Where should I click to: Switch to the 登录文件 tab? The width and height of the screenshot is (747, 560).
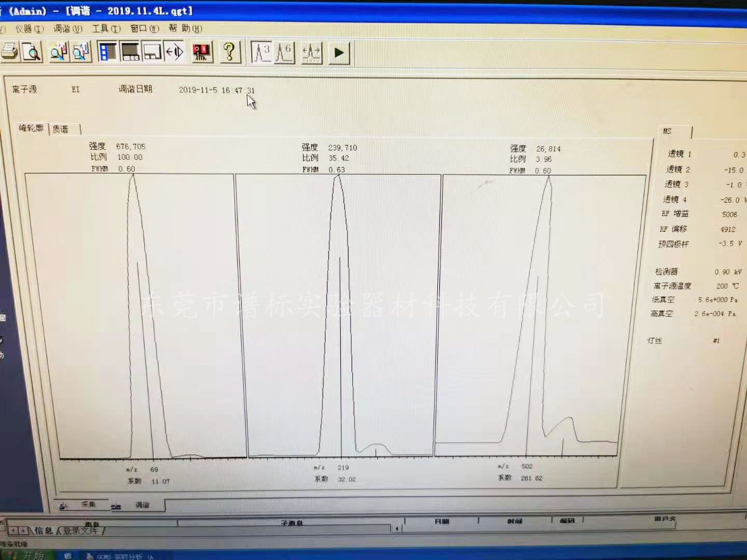coord(80,531)
